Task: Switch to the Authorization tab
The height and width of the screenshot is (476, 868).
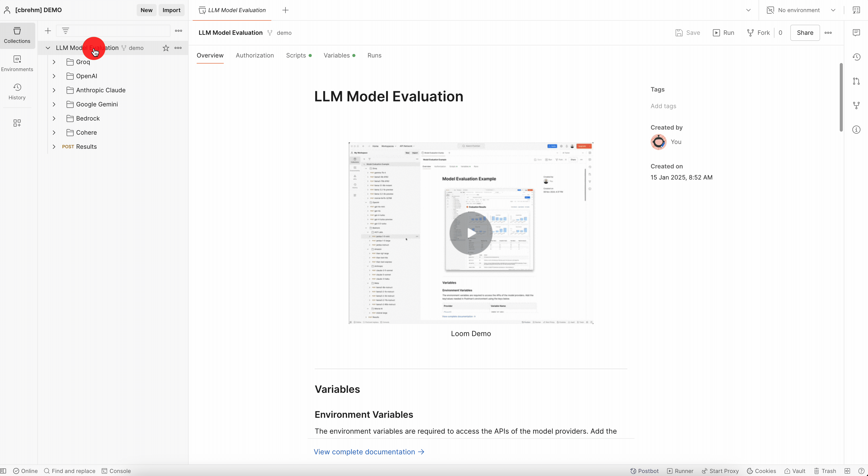Action: pos(255,55)
